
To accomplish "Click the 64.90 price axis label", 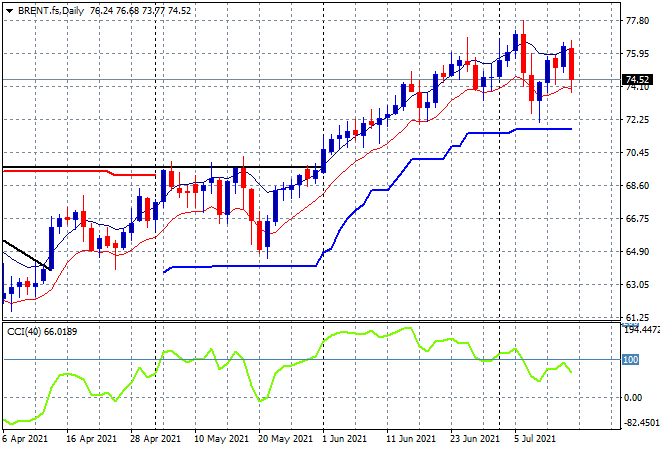I will (x=637, y=251).
